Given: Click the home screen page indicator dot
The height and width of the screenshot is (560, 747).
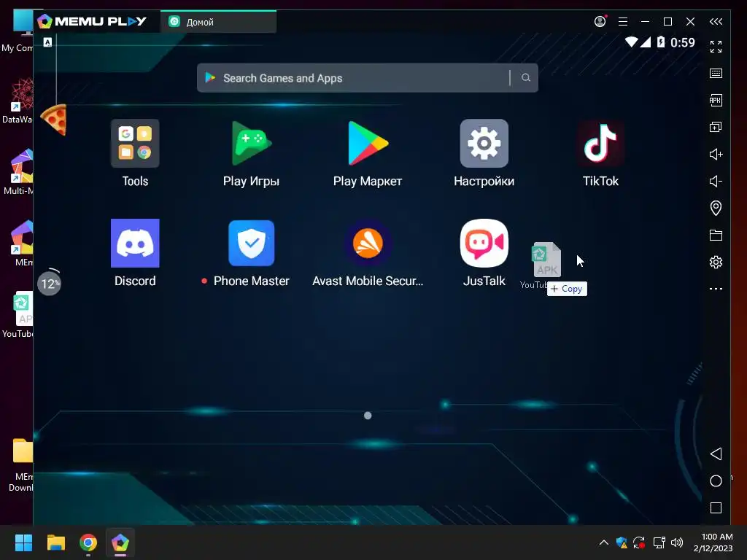Looking at the screenshot, I should pyautogui.click(x=368, y=416).
